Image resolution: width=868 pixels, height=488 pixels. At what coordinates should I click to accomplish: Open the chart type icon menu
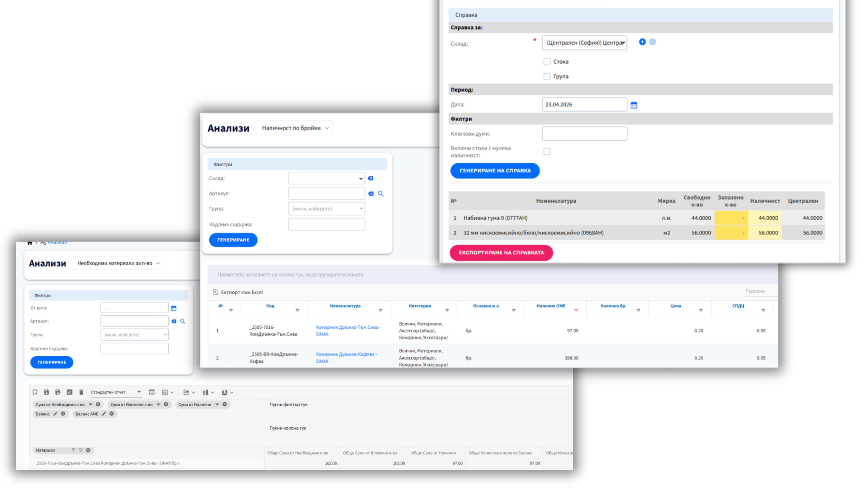pyautogui.click(x=168, y=392)
